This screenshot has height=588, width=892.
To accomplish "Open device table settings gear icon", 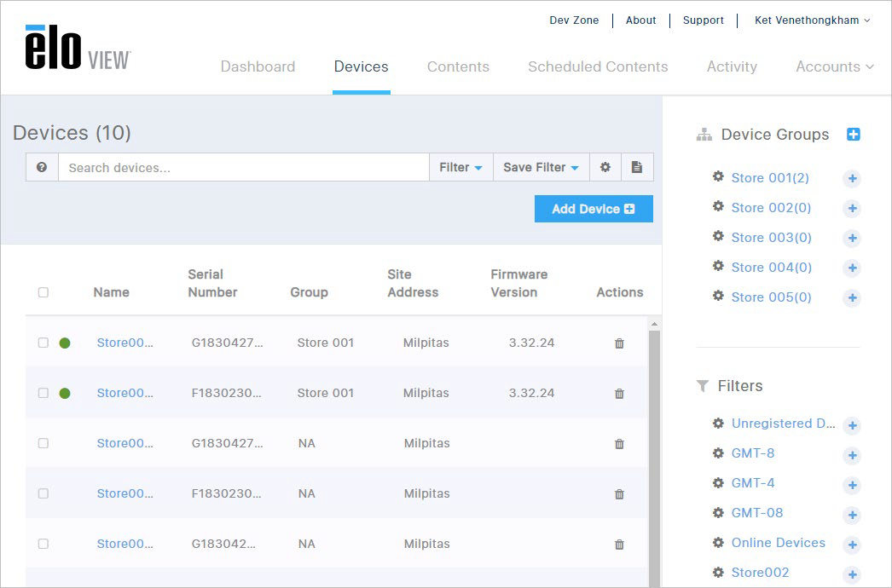I will pos(605,167).
